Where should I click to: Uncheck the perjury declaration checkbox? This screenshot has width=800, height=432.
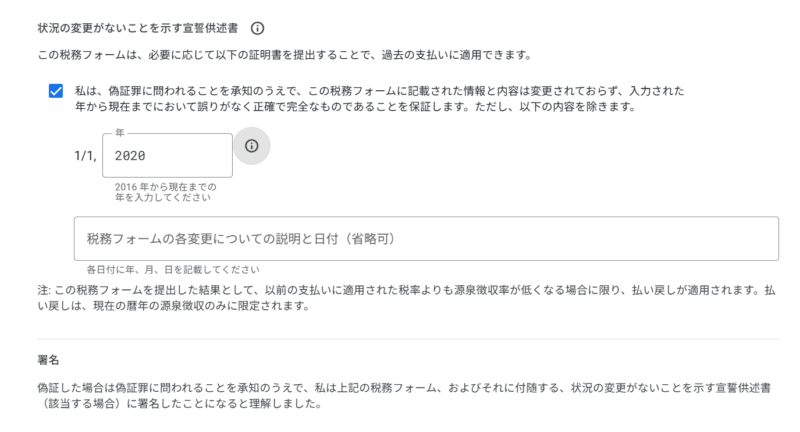click(x=56, y=91)
